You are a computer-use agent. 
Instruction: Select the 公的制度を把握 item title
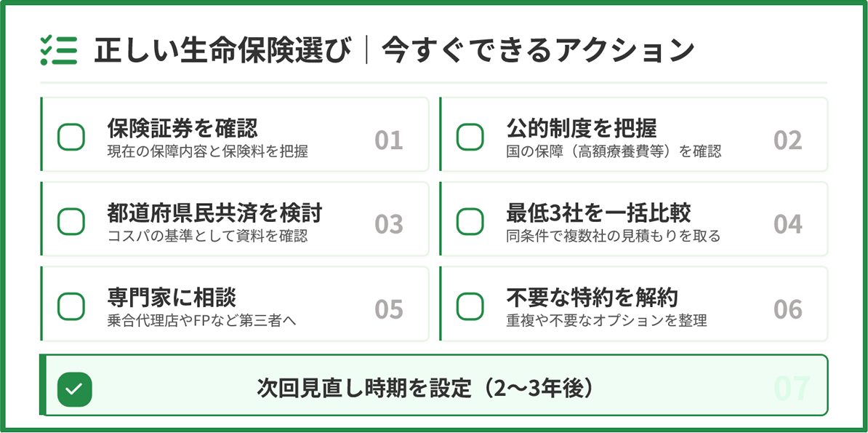581,128
